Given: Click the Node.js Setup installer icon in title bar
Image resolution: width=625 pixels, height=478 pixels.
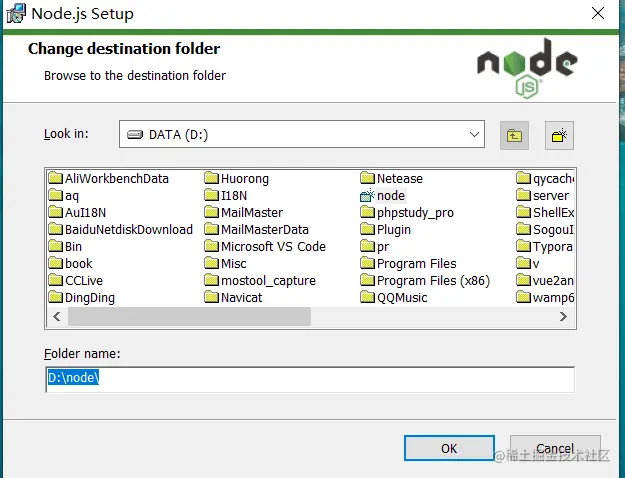Looking at the screenshot, I should click(x=16, y=14).
